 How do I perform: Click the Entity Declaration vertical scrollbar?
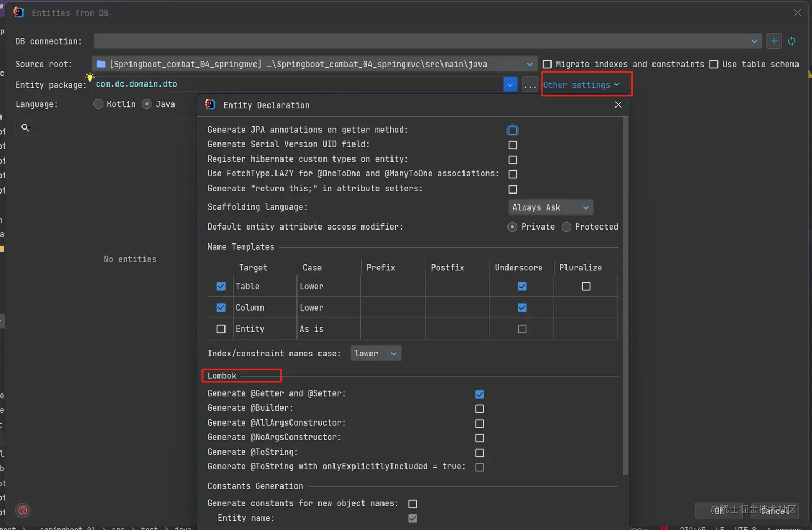tap(625, 296)
